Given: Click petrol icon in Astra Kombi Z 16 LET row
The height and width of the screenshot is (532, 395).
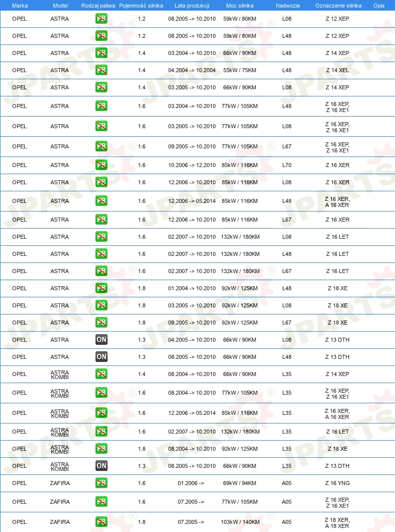Looking at the screenshot, I should tap(101, 432).
